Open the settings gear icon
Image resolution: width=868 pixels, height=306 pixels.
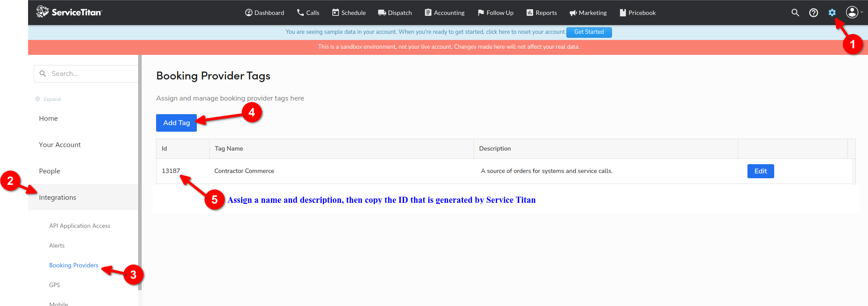pos(832,13)
